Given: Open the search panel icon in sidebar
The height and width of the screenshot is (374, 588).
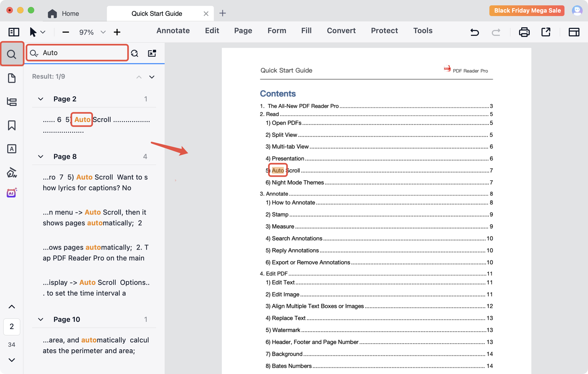Looking at the screenshot, I should (x=12, y=54).
